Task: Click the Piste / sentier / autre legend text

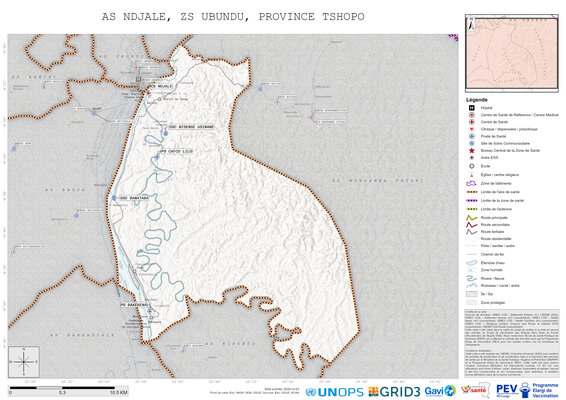Action: (498, 246)
